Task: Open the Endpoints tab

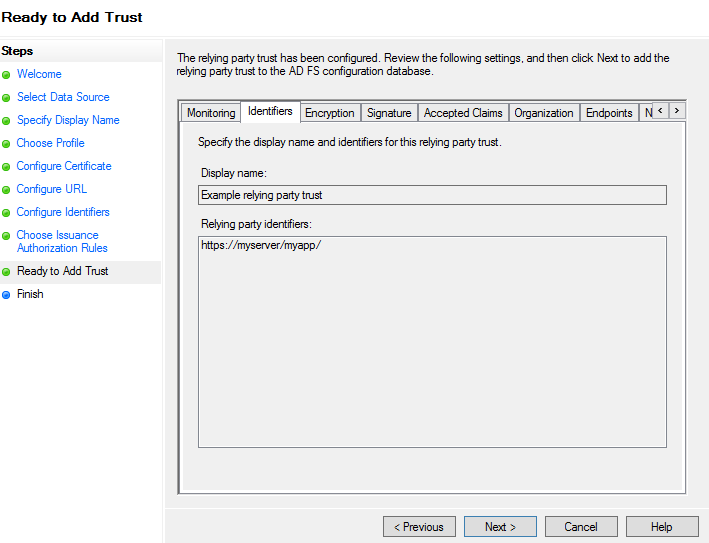Action: coord(609,113)
